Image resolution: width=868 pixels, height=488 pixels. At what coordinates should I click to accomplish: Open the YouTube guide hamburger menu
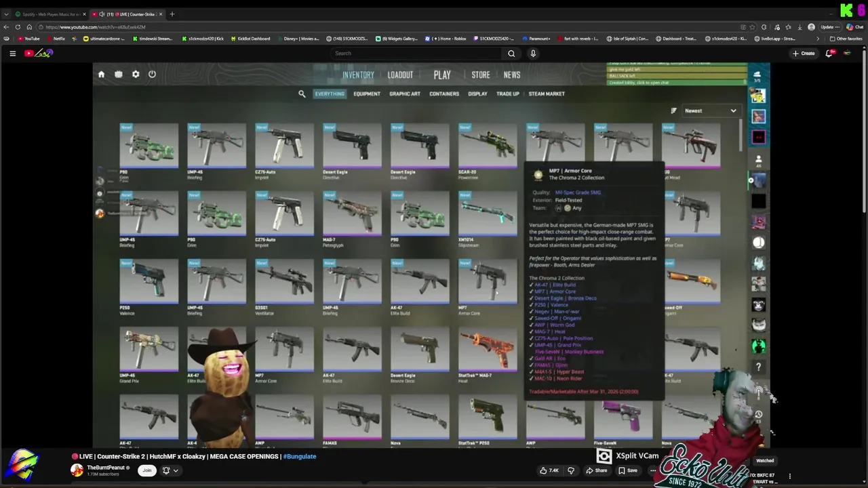click(x=12, y=54)
